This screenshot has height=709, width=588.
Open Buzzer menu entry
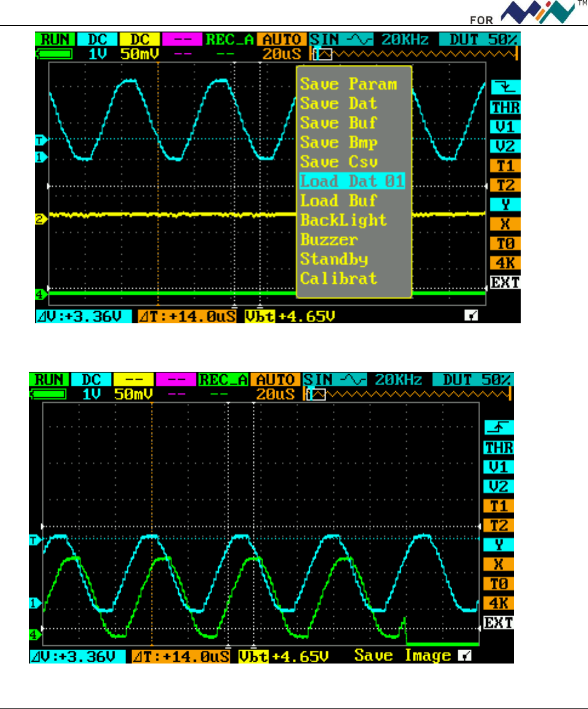point(329,240)
